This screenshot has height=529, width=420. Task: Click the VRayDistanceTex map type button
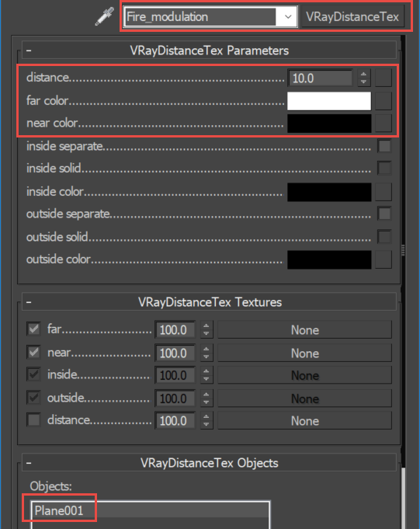coord(352,16)
